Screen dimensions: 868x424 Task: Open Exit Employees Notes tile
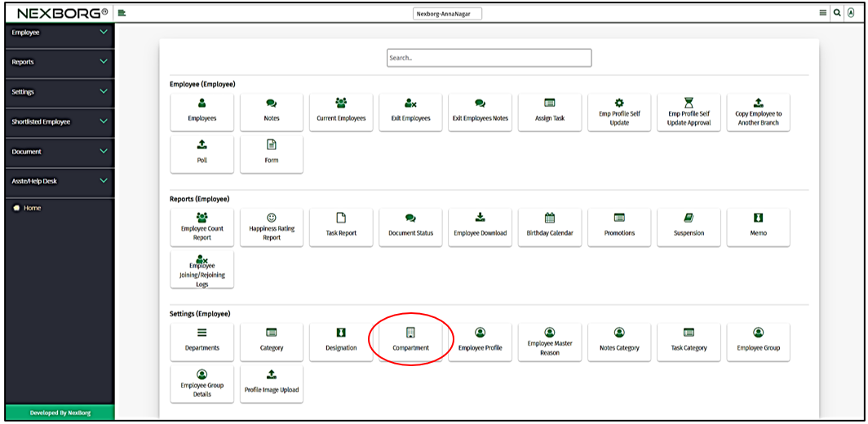click(480, 112)
